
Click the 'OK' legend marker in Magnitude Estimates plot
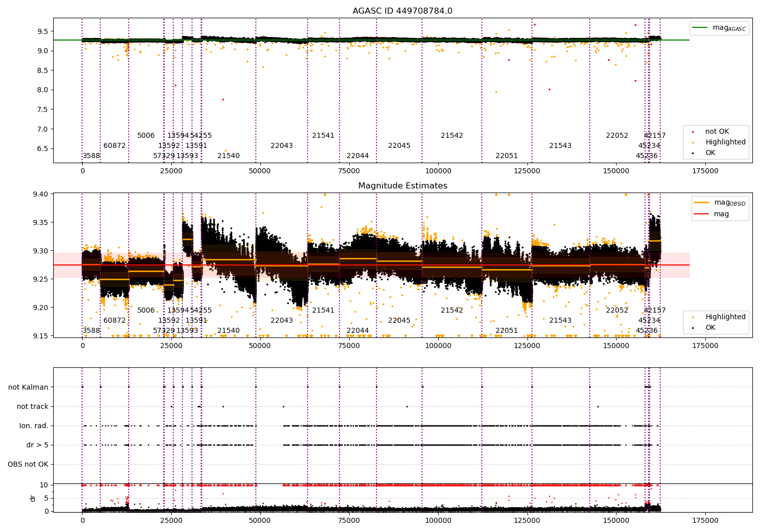point(694,328)
